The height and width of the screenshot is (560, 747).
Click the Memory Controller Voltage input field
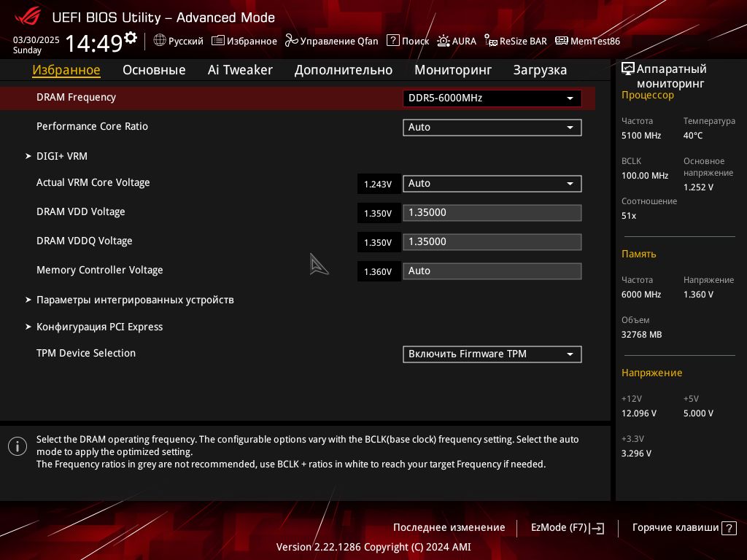pos(492,271)
